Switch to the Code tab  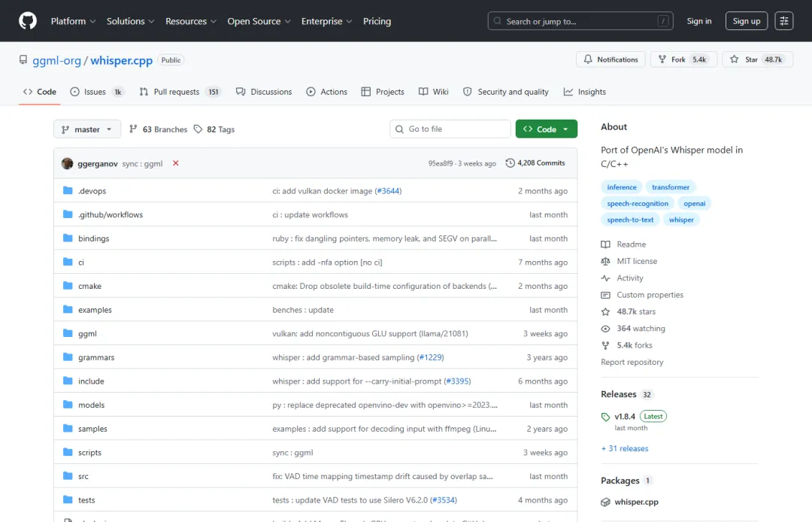tap(39, 92)
